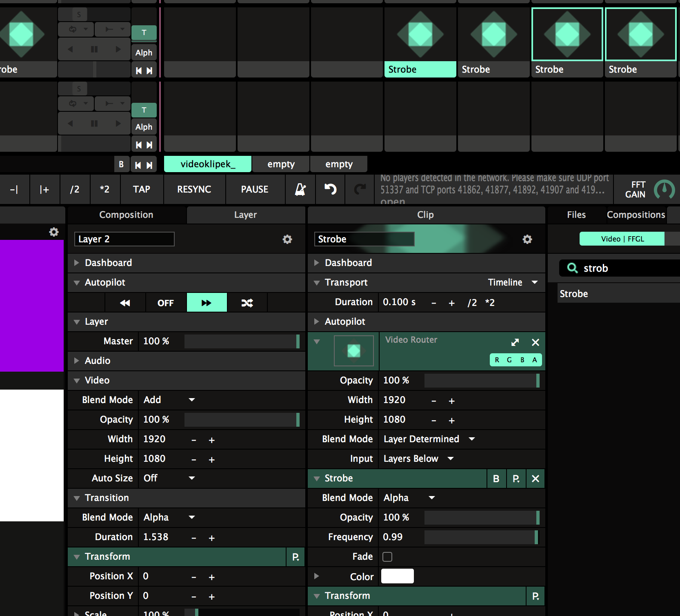Click the undo arrow icon
The image size is (680, 616).
point(330,189)
